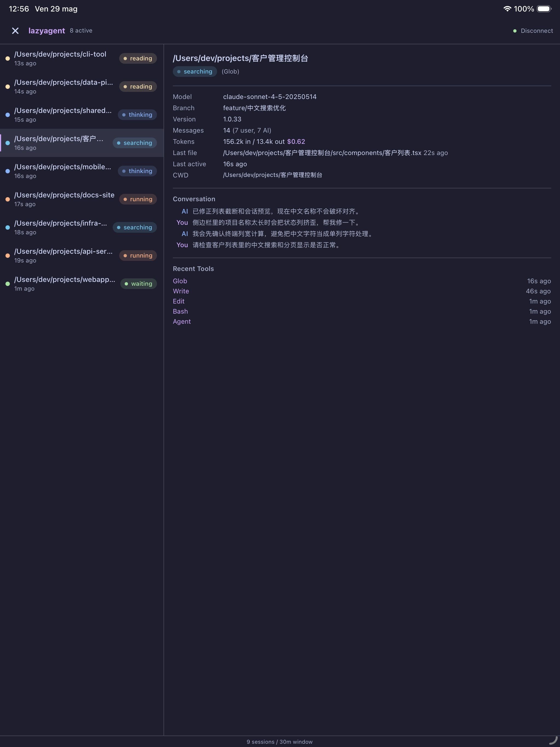Click the thinking badge for mobile...
This screenshot has width=560, height=747.
137,171
